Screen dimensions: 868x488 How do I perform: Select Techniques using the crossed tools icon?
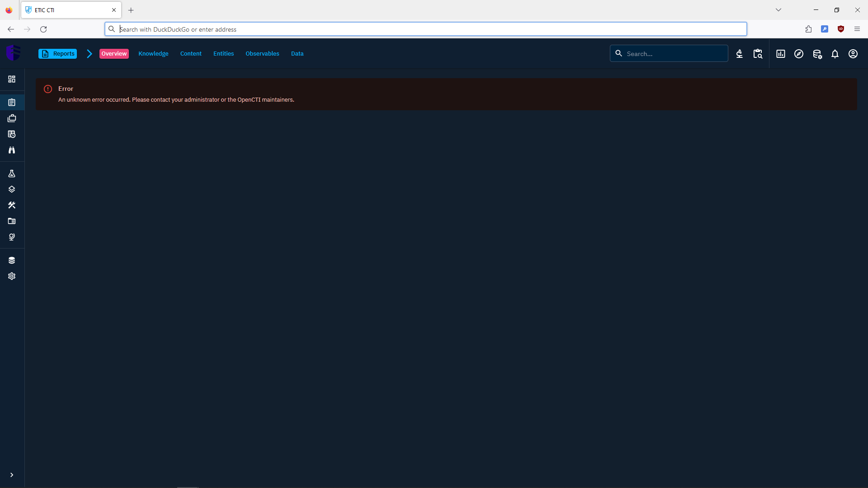12,205
